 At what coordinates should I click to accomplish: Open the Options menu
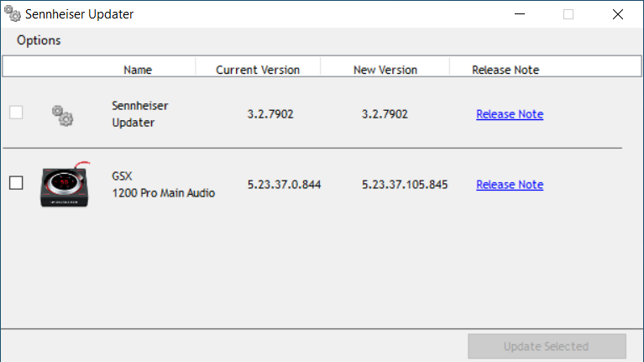point(39,40)
